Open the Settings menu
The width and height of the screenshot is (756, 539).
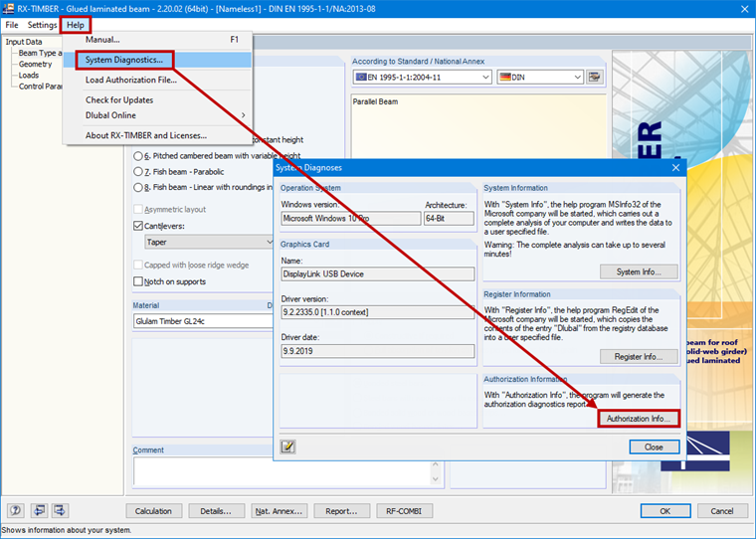(42, 25)
